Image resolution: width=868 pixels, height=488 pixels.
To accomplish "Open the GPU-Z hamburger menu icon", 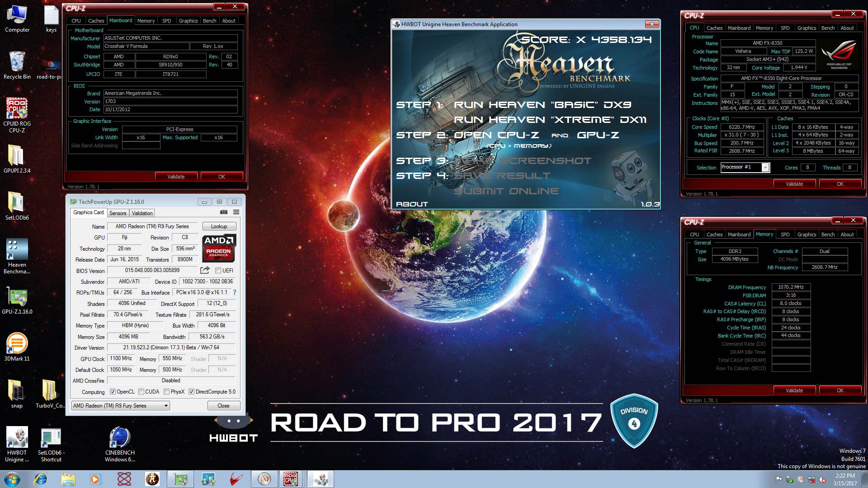I will click(x=236, y=212).
